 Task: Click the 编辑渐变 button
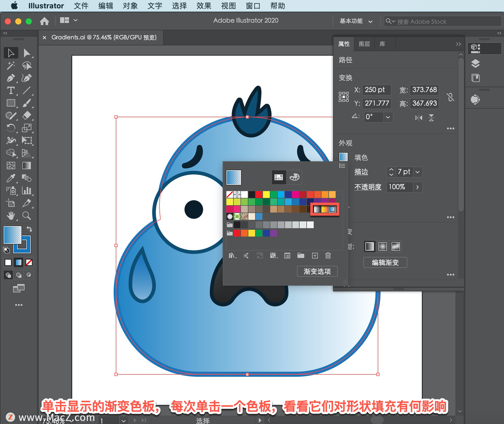click(385, 262)
